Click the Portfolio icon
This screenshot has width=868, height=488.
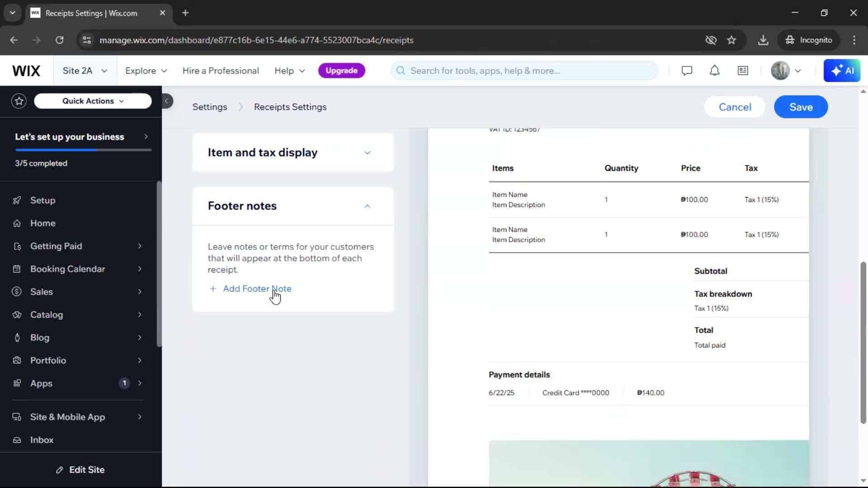coord(17,360)
